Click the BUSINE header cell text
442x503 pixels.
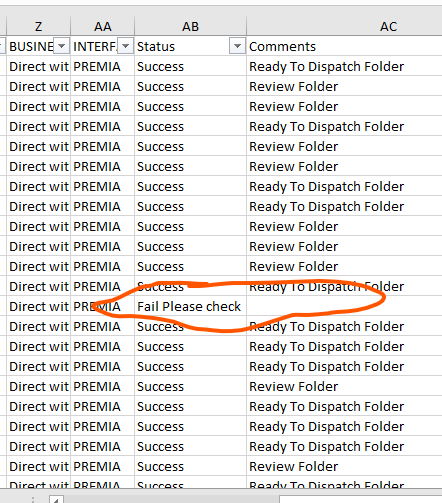coord(31,46)
